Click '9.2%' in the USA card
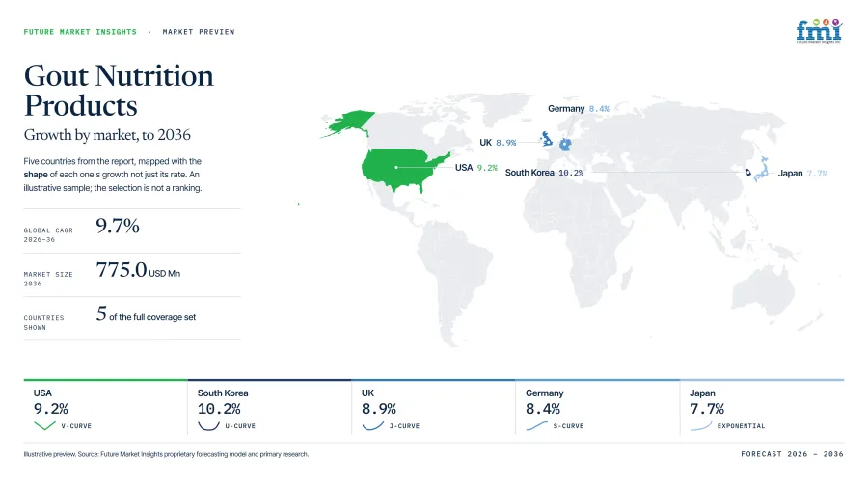The height and width of the screenshot is (488, 868). 51,408
